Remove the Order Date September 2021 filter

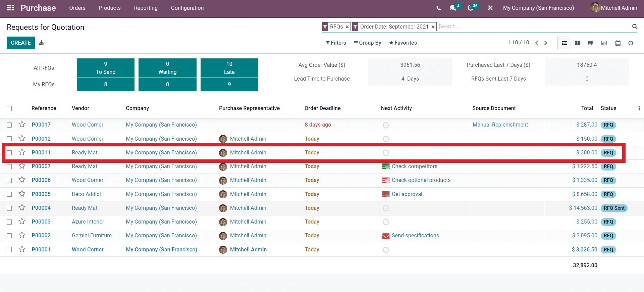click(433, 27)
